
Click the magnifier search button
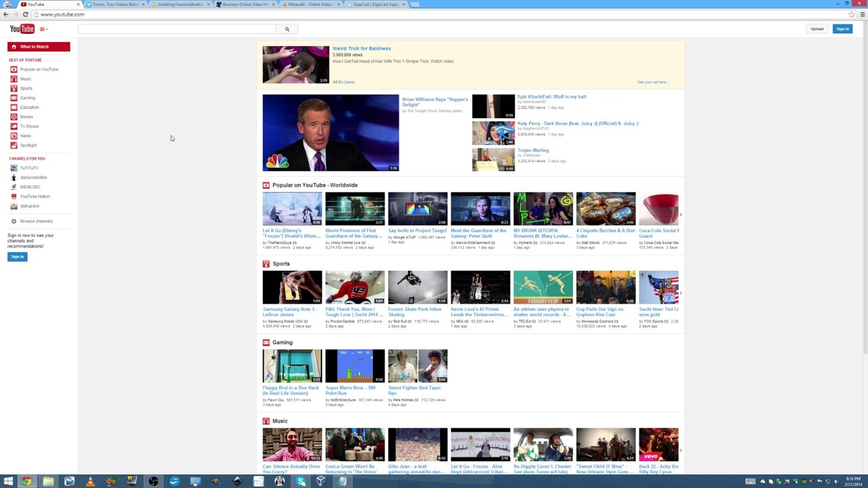pos(287,29)
